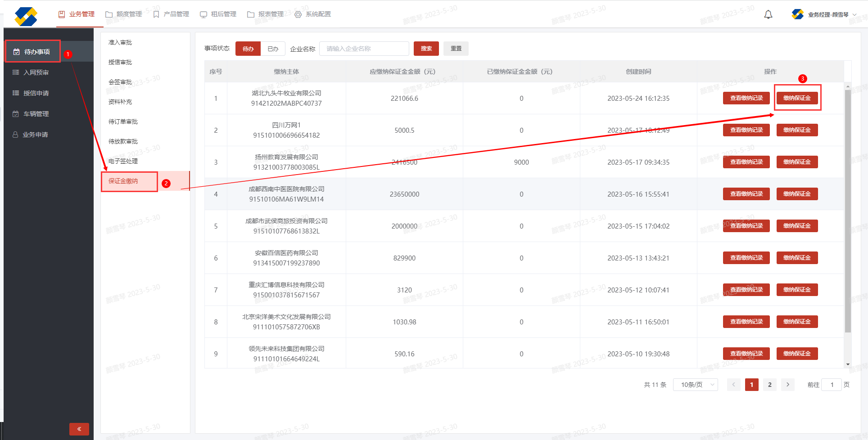The height and width of the screenshot is (440, 868).
Task: Go to next page arrow
Action: (x=787, y=385)
